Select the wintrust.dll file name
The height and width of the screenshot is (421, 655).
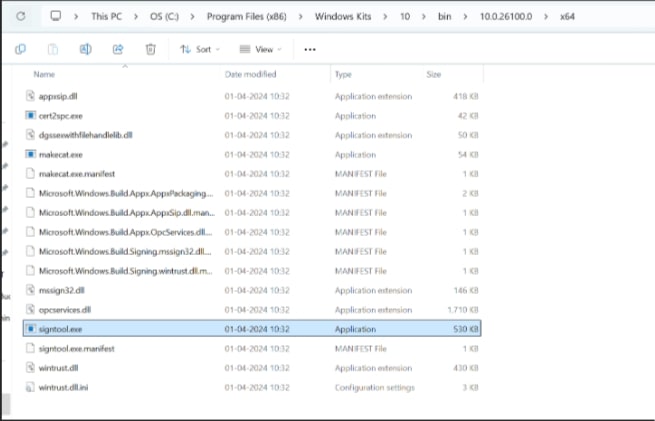tap(58, 368)
